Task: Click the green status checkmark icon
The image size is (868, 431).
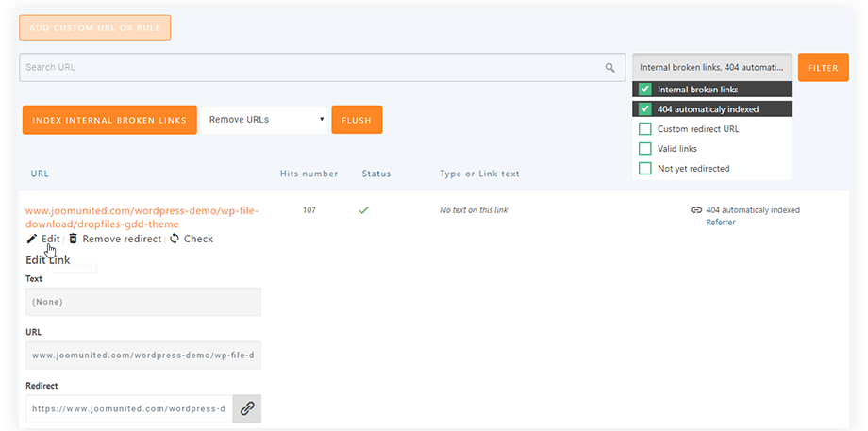Action: coord(363,210)
